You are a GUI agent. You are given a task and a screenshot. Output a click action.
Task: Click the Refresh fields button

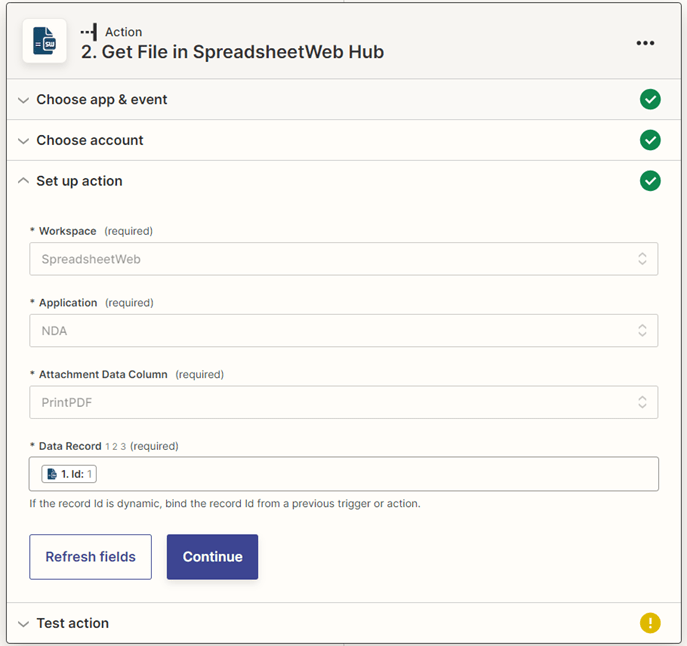pos(91,557)
